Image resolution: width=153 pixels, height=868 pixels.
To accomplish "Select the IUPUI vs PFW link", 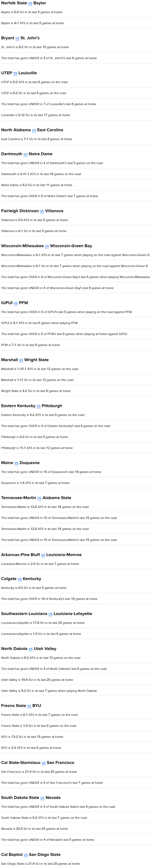I will coord(16,303).
